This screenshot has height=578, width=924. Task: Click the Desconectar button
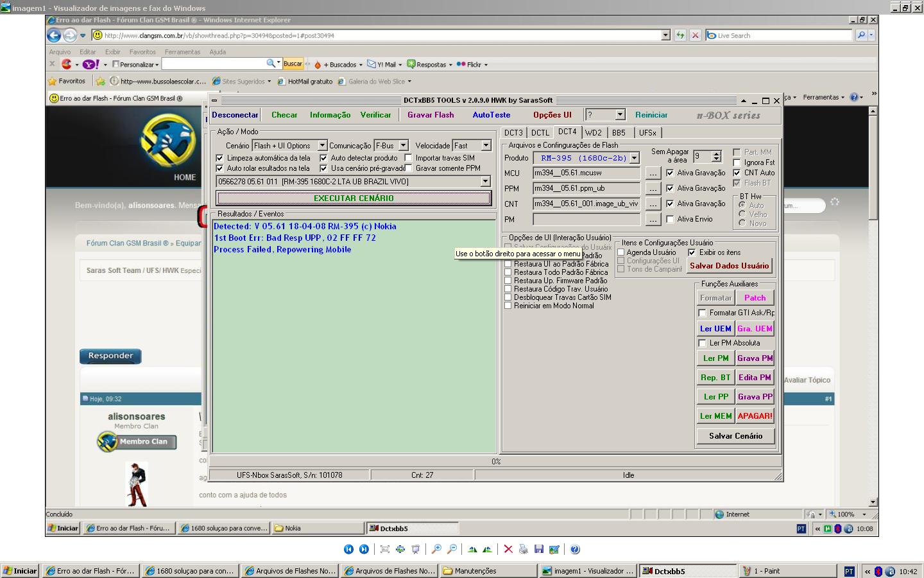235,115
